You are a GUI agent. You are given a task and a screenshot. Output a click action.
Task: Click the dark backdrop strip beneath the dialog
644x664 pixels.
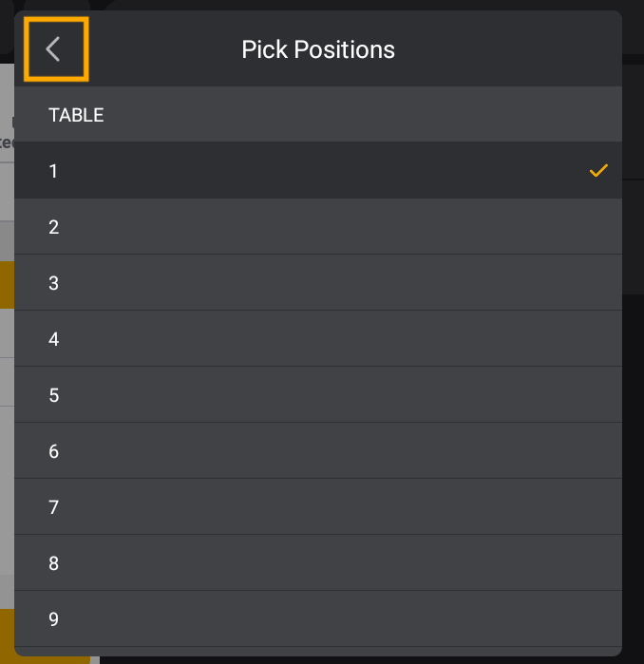(x=380, y=659)
